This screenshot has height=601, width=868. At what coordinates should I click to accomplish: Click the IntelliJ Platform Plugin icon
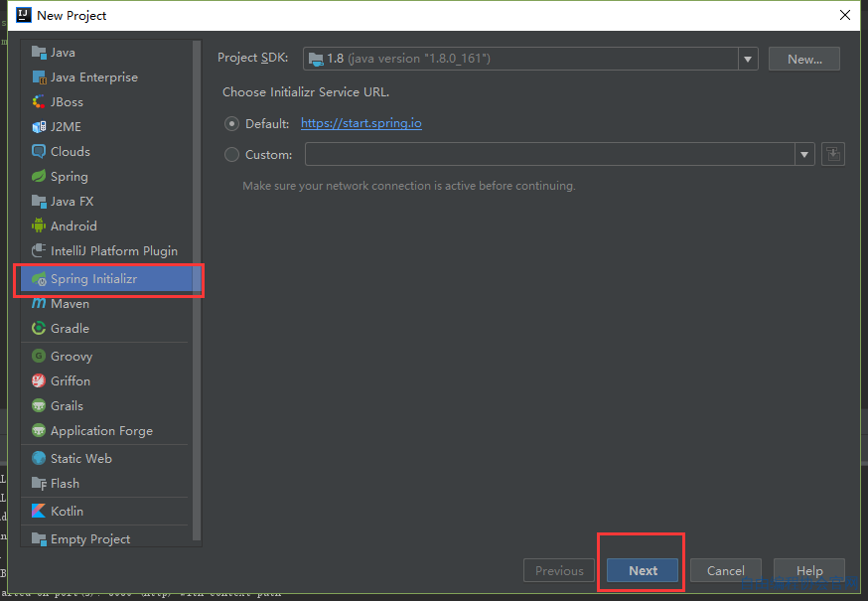tap(39, 251)
